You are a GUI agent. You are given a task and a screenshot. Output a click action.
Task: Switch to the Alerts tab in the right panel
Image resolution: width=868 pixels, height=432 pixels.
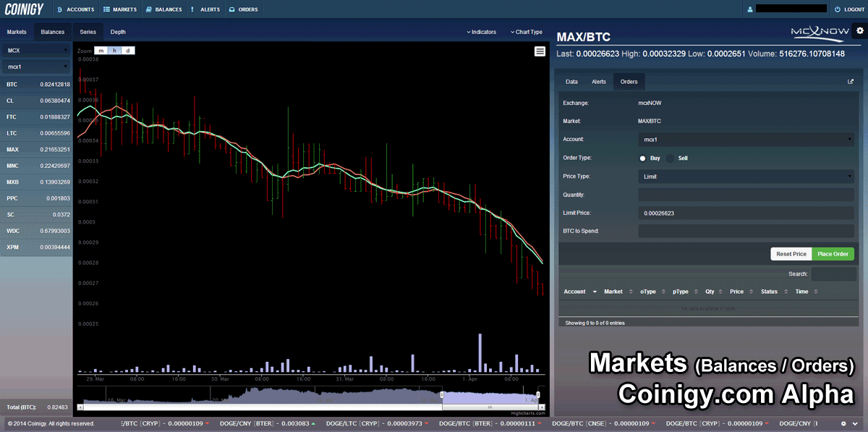click(599, 81)
